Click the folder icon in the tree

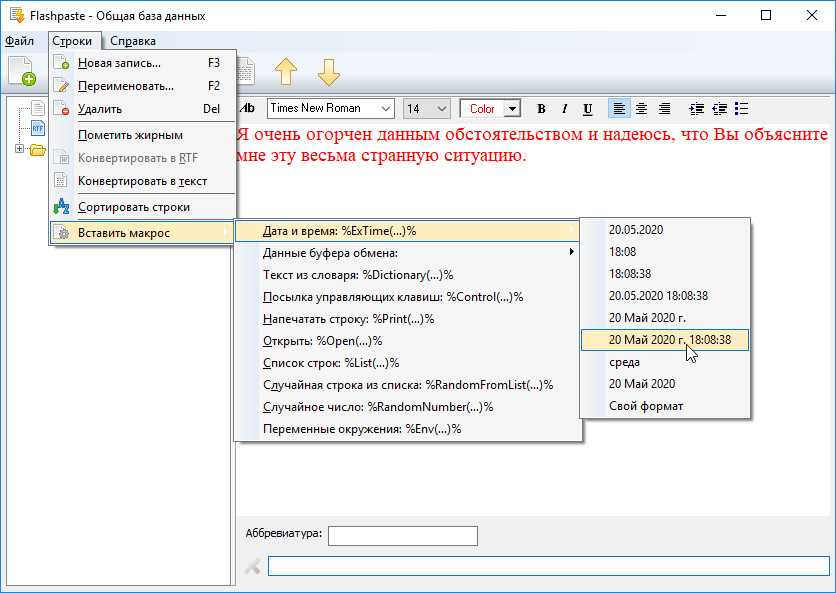tap(37, 150)
